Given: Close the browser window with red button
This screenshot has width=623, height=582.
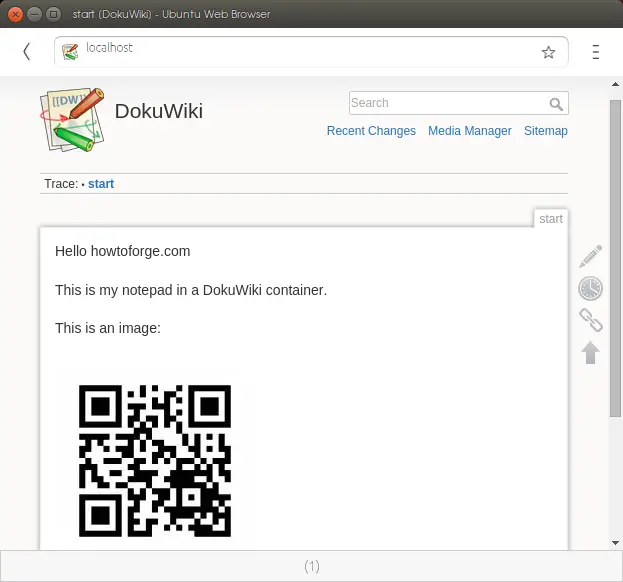Looking at the screenshot, I should (x=15, y=15).
